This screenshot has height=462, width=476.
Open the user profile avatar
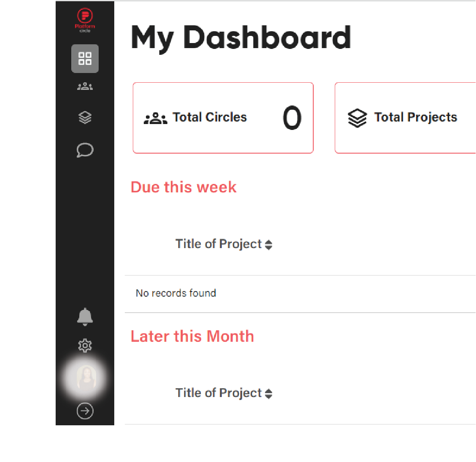(86, 378)
